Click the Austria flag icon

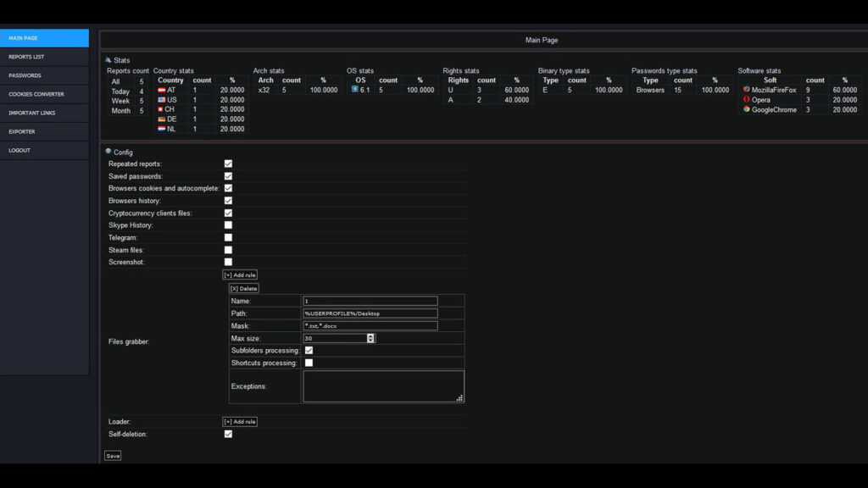click(x=162, y=90)
